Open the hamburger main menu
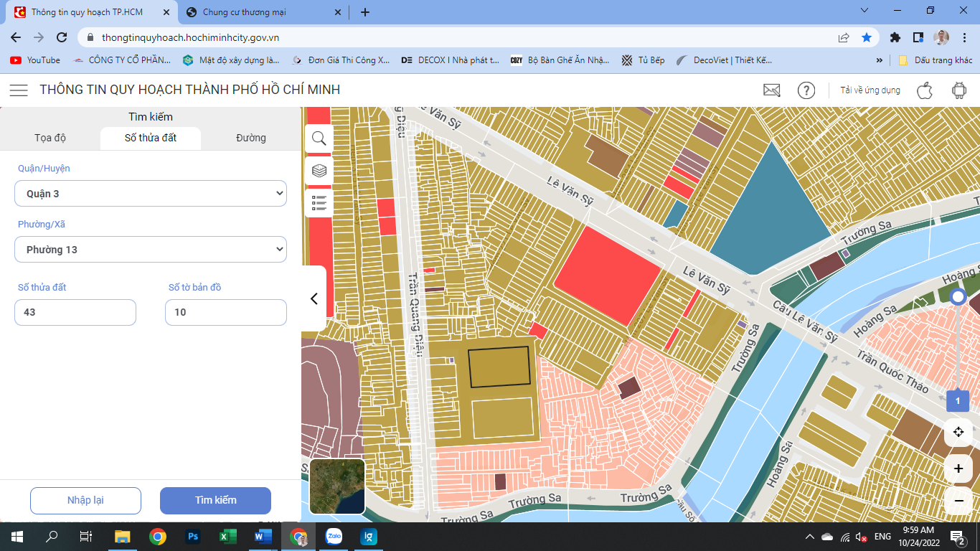Viewport: 980px width, 551px height. (x=19, y=90)
